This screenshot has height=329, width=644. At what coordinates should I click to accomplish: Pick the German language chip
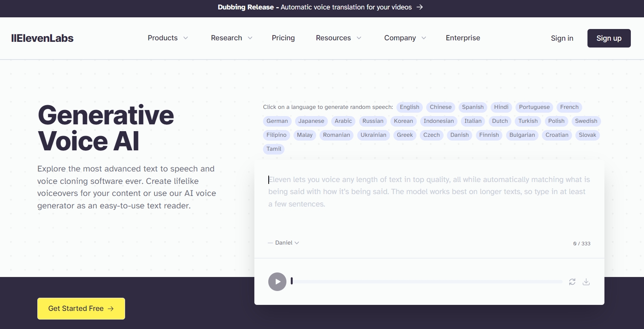(x=277, y=121)
